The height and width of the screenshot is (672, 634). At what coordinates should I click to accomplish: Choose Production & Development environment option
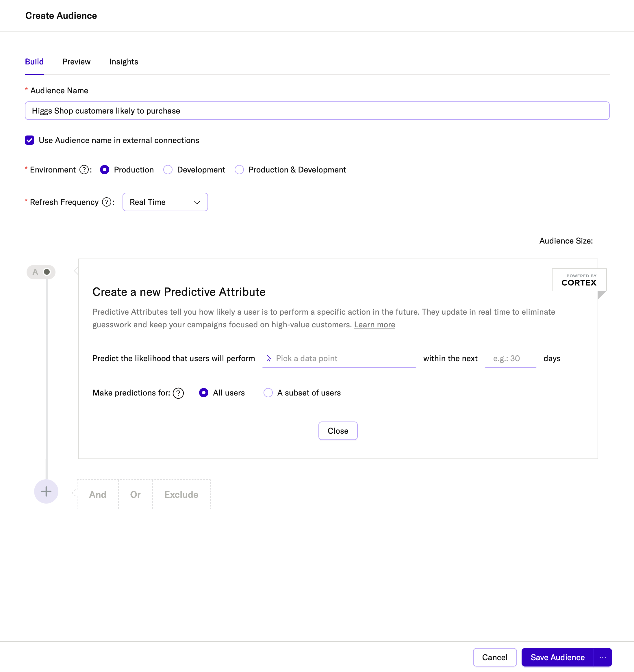point(239,170)
